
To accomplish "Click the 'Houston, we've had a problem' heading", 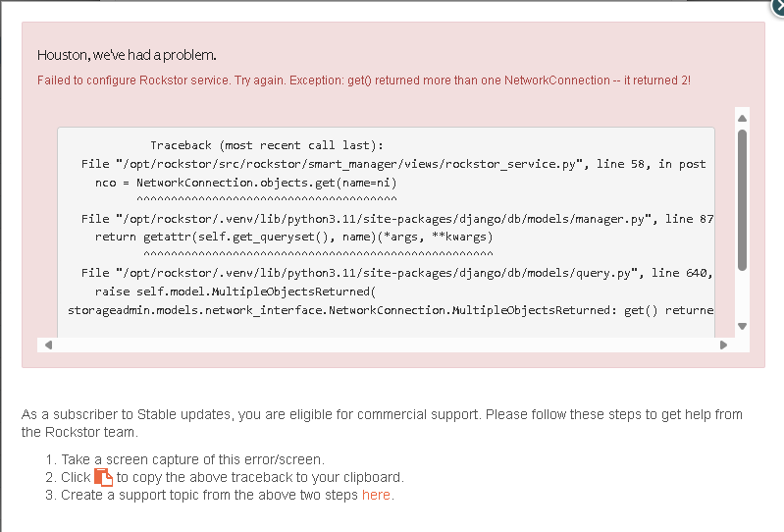I will (127, 54).
